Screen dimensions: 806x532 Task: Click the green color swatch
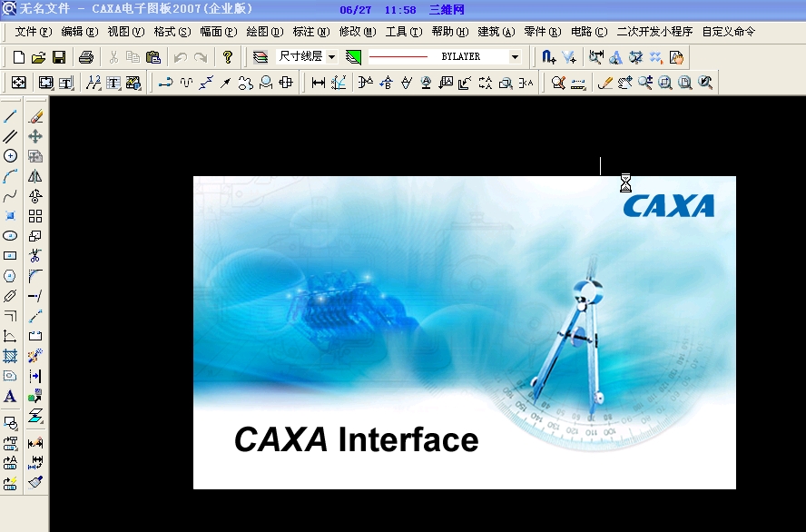tap(353, 57)
